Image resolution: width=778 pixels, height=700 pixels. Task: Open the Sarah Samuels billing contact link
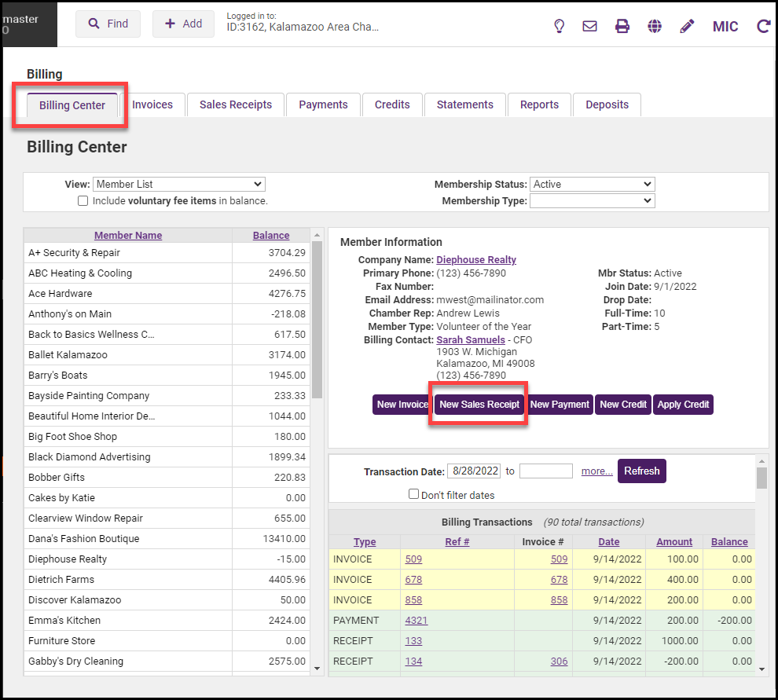coord(471,340)
